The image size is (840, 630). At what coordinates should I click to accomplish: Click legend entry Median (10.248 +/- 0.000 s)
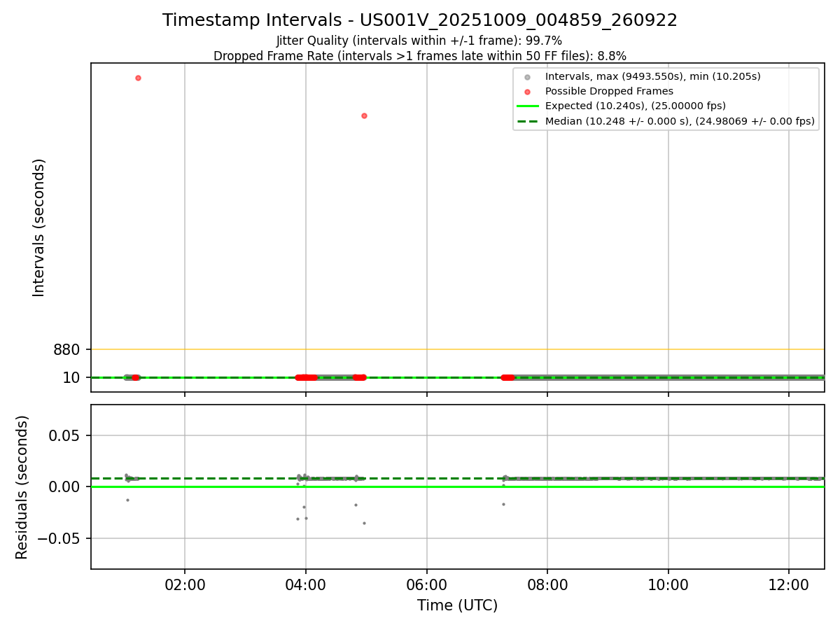pyautogui.click(x=680, y=121)
